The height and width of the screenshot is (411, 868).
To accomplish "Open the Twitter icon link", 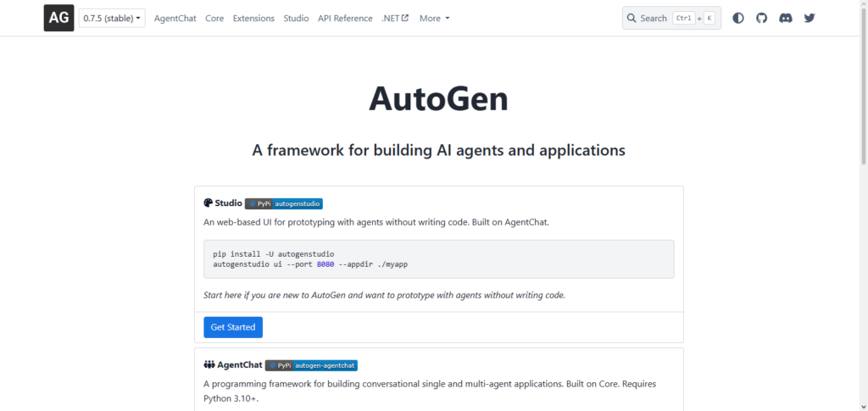I will point(810,19).
